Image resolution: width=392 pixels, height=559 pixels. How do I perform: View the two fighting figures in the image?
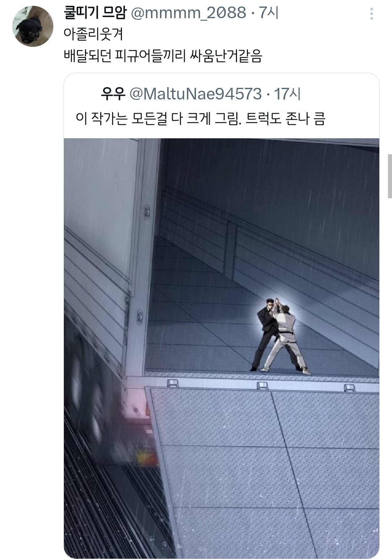(x=280, y=336)
